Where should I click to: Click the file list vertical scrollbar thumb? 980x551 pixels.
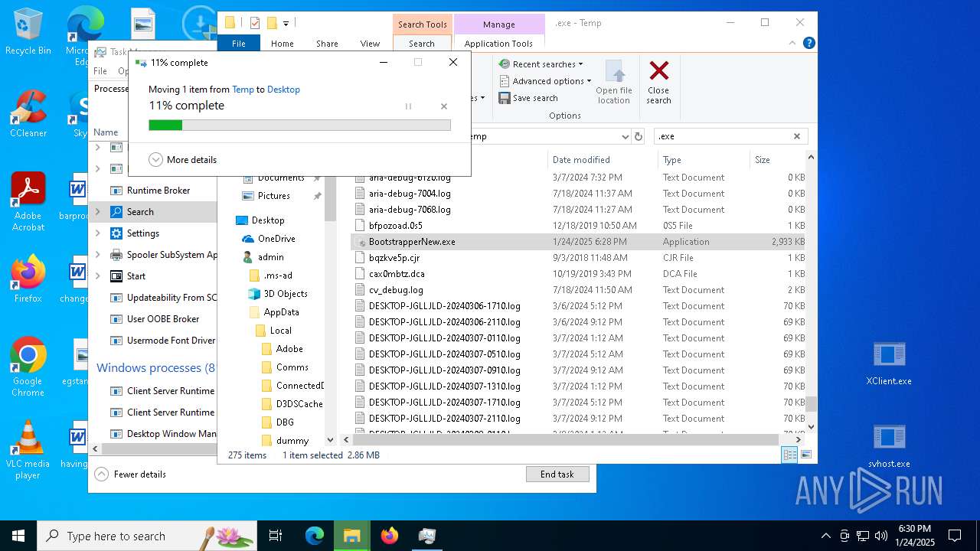point(811,403)
